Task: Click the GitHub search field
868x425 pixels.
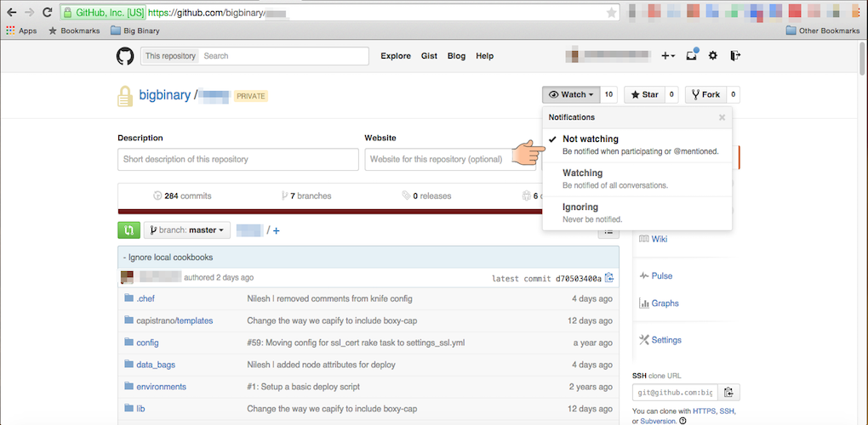Action: tap(284, 56)
